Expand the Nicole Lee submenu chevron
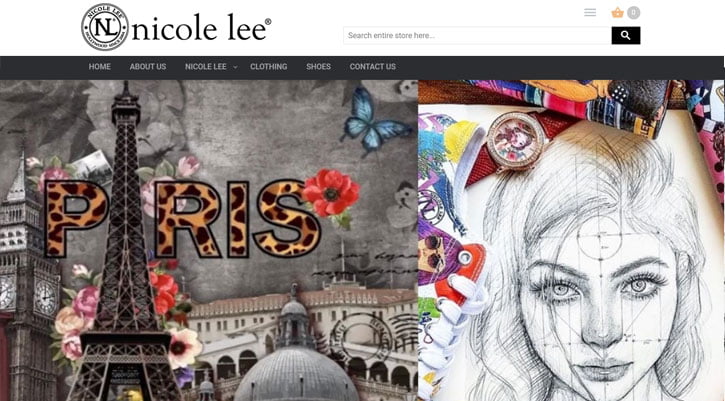The image size is (725, 401). 235,67
